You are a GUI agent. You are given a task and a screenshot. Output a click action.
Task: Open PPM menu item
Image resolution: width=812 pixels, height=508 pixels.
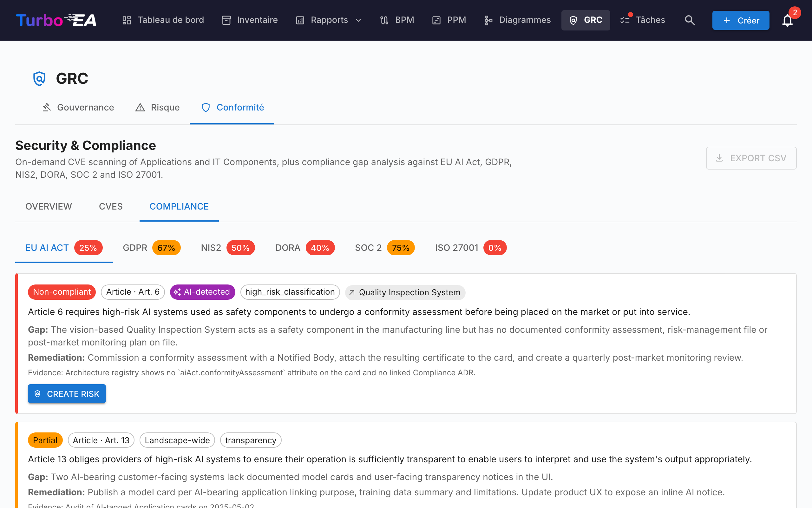pos(449,20)
